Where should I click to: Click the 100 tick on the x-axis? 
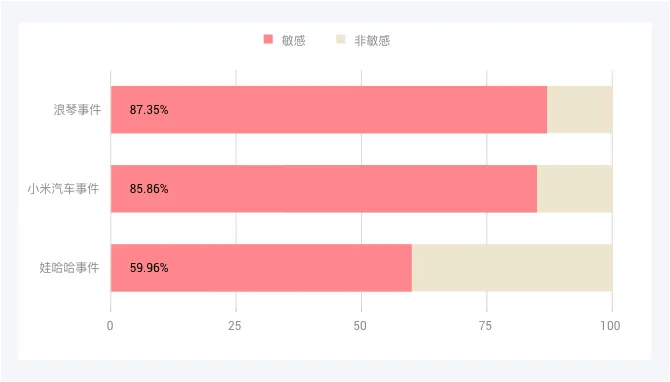pos(610,326)
